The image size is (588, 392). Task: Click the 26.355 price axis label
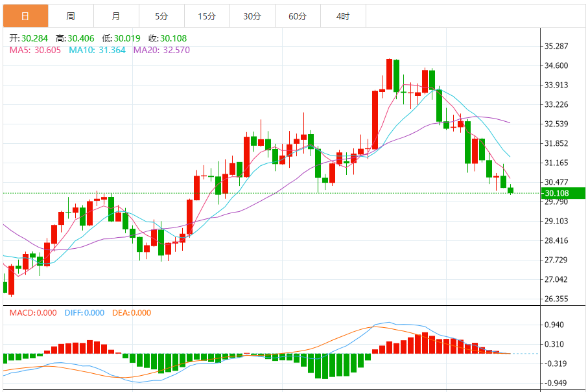pos(556,299)
